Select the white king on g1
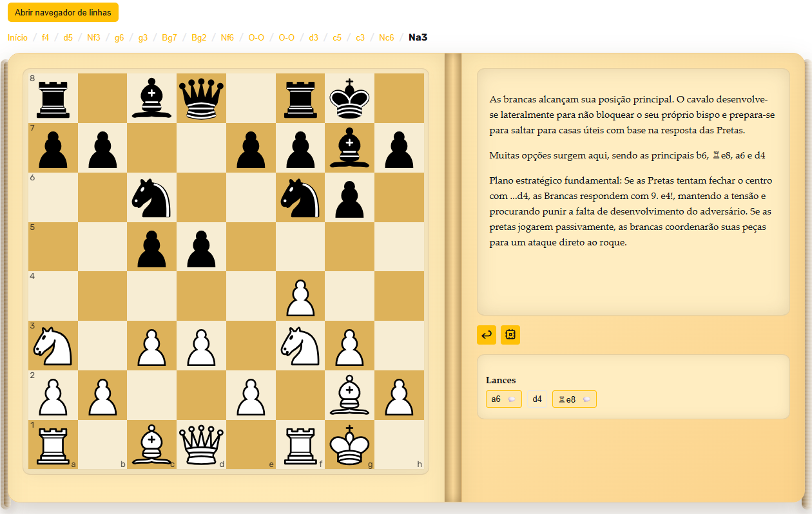Screen dimensions: 812x514 click(350, 445)
